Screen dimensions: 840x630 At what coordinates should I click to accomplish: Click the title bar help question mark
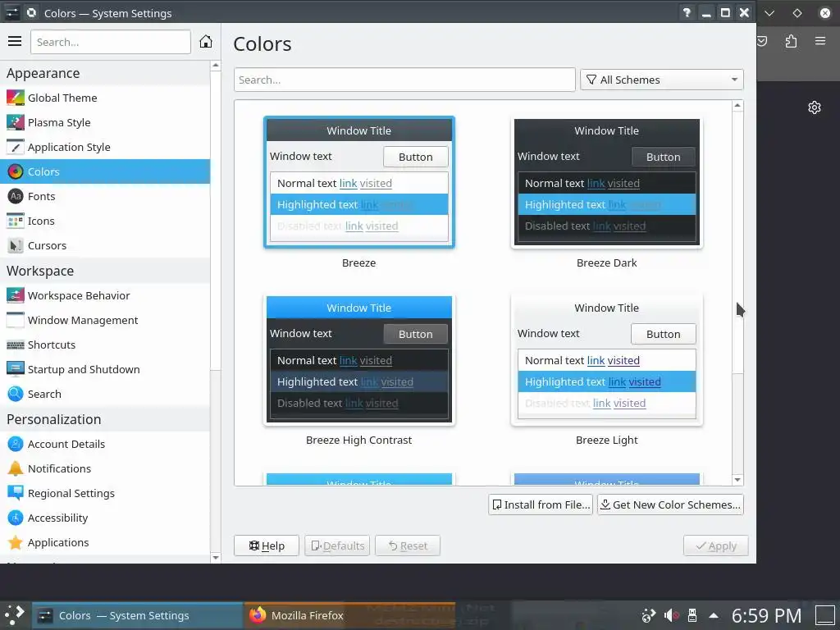pyautogui.click(x=687, y=13)
